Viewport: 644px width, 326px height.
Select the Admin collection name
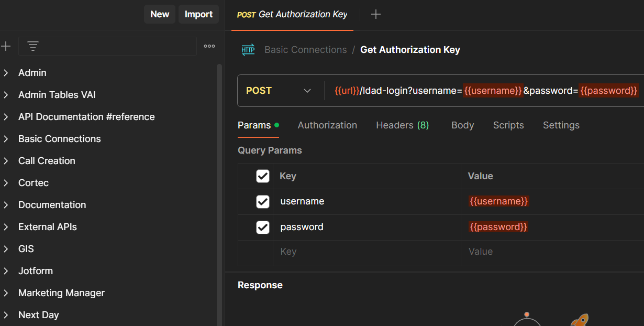pos(32,73)
